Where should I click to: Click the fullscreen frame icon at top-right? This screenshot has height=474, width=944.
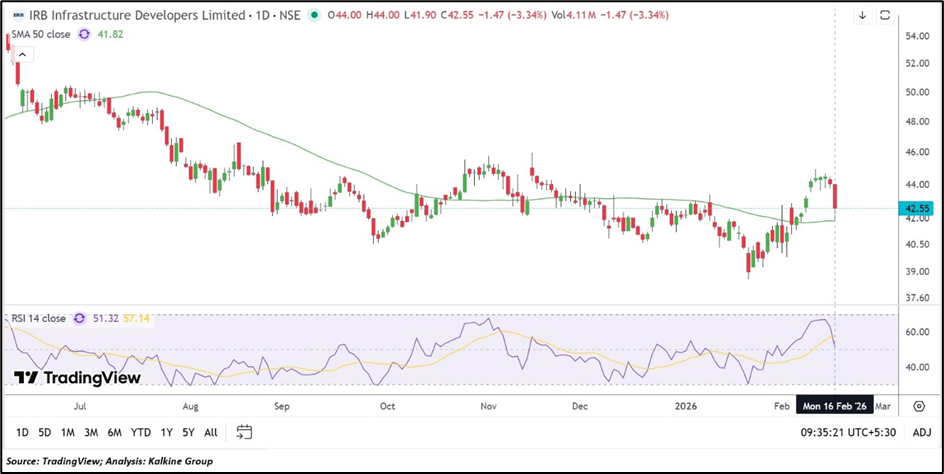tap(885, 15)
